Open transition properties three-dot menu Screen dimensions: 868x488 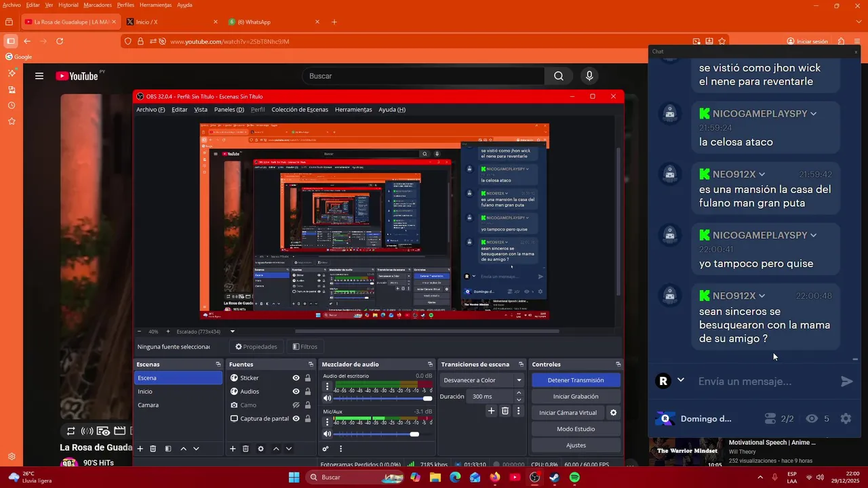519,411
